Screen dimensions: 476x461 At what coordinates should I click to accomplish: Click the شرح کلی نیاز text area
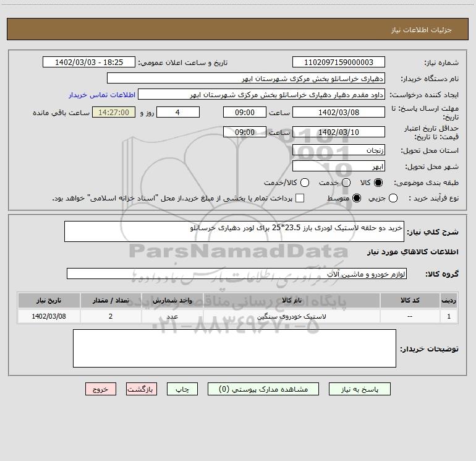tap(234, 231)
